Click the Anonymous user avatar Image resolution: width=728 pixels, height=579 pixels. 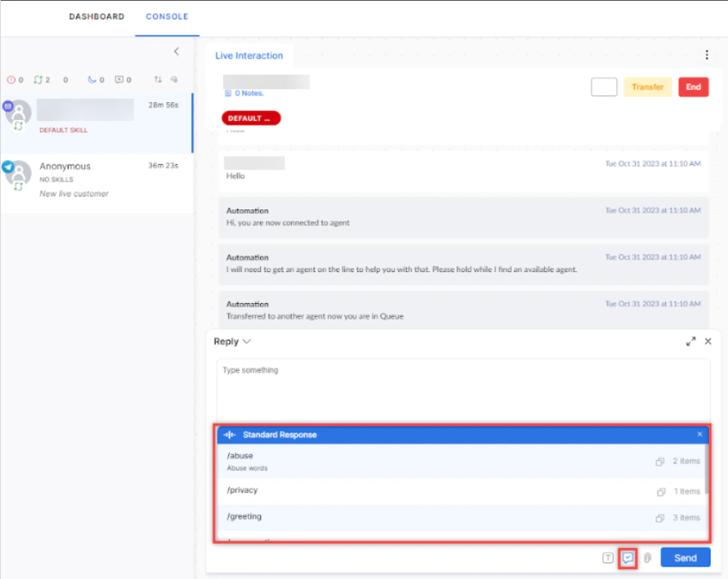[x=19, y=173]
